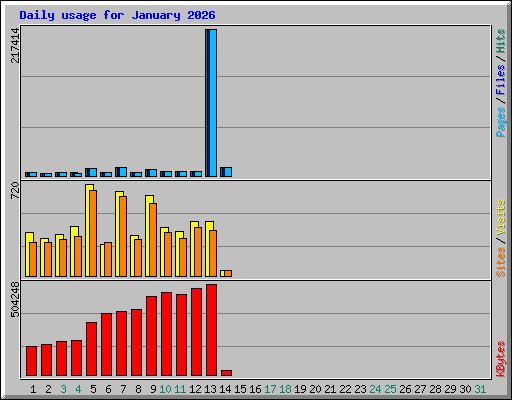
Task: Click the red KBytes bar for day 1
Action: tap(31, 361)
